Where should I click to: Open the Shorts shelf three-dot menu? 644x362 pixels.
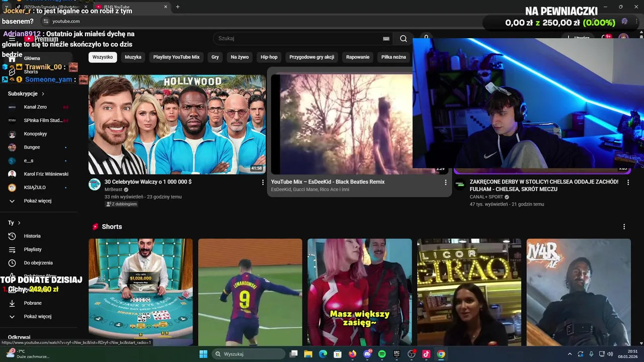tap(624, 227)
